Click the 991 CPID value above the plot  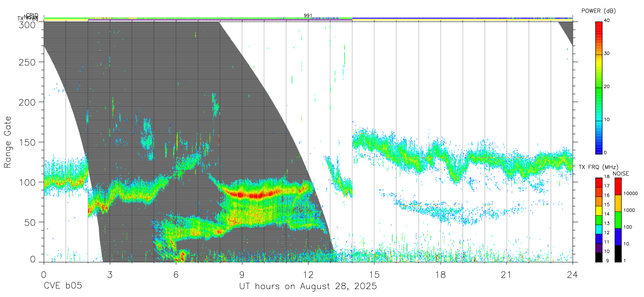coord(308,15)
